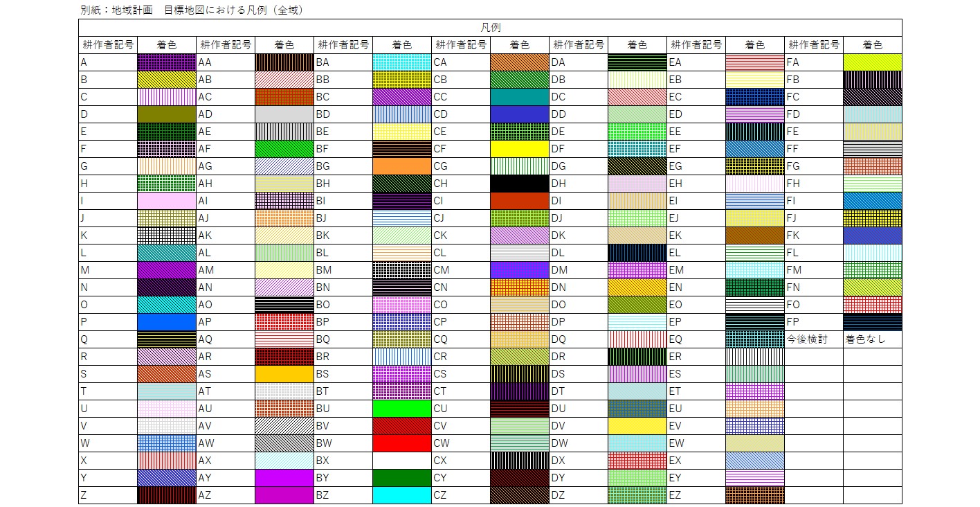The height and width of the screenshot is (507, 980).
Task: Pick the bright green swatch for BU
Action: pyautogui.click(x=402, y=409)
